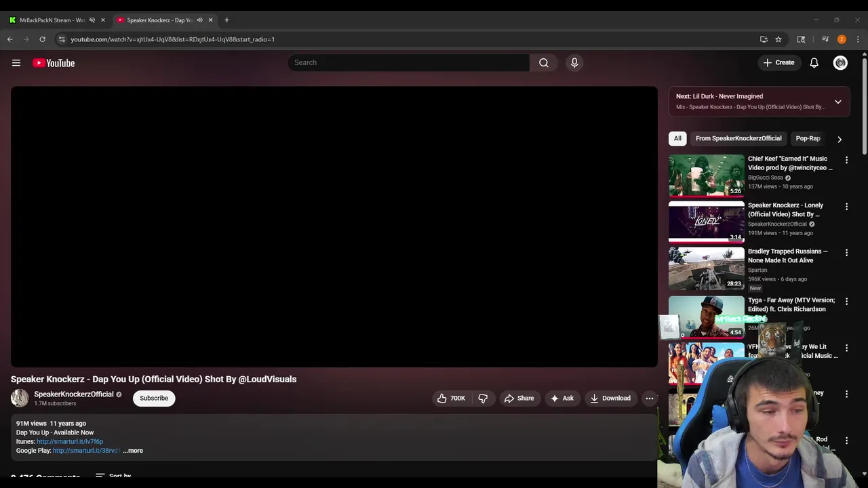868x488 pixels.
Task: Open the Google Play smarturl link
Action: [86, 451]
